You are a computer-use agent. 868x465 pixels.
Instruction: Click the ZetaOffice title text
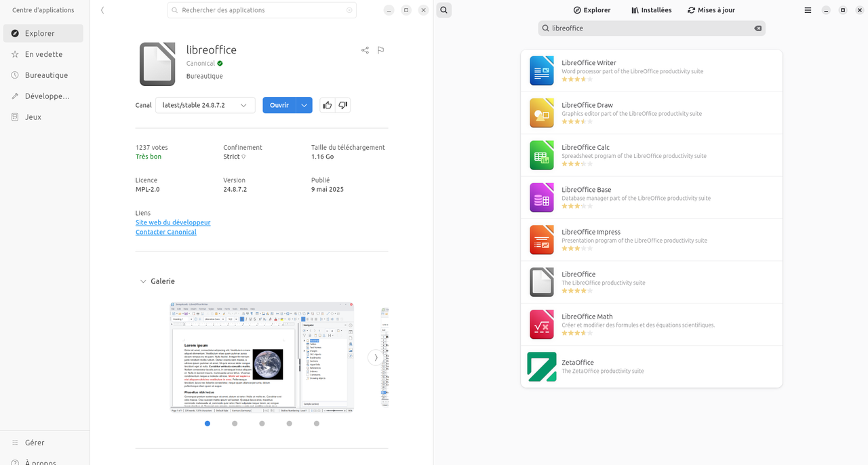pyautogui.click(x=578, y=363)
